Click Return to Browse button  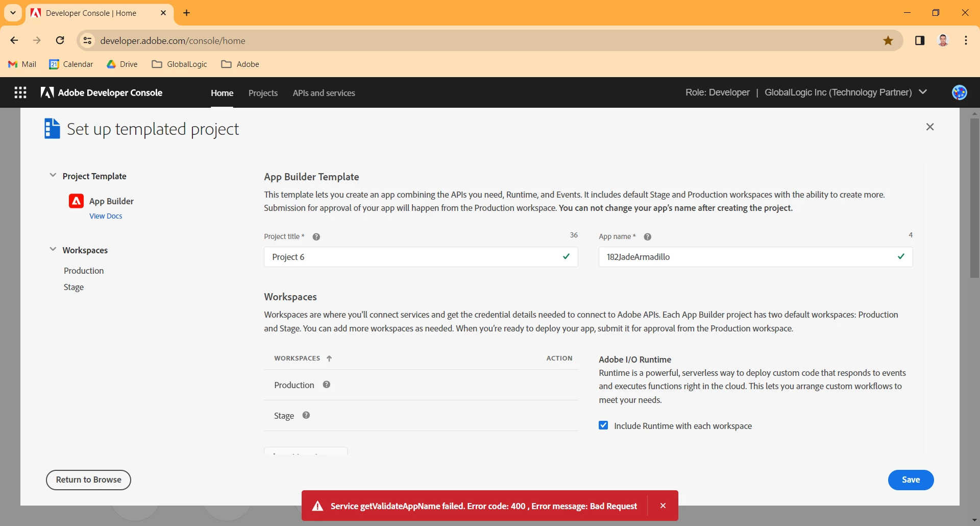tap(88, 480)
